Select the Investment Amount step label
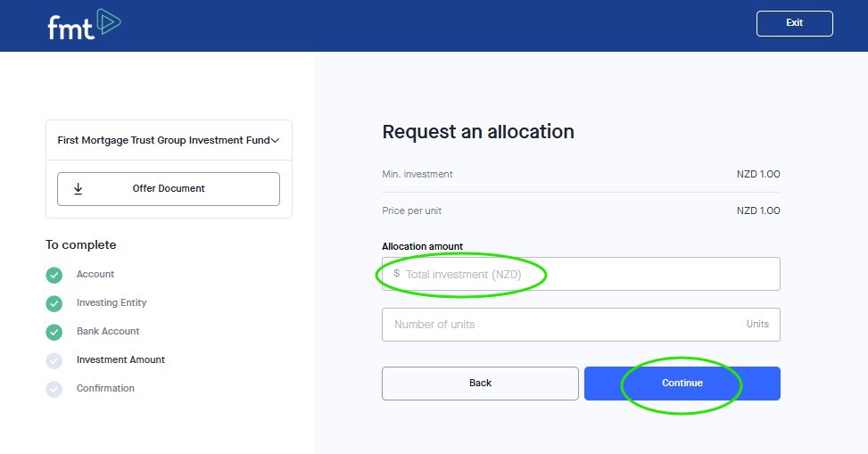 point(120,359)
